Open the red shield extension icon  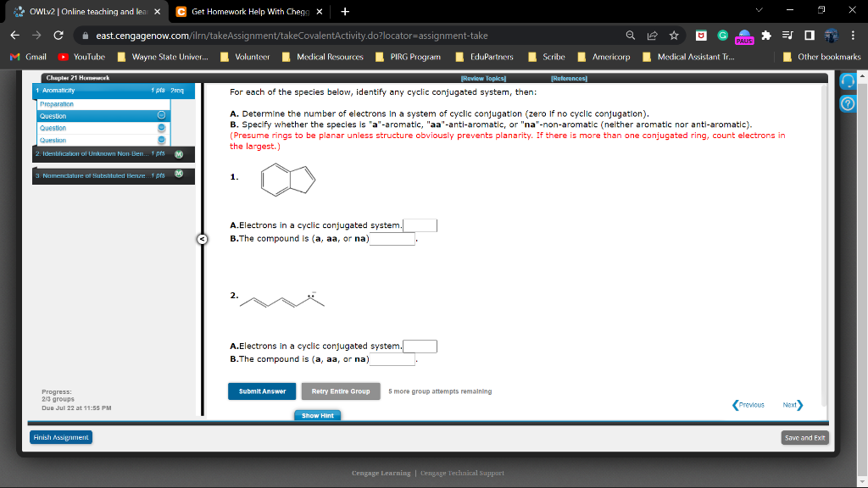point(701,36)
